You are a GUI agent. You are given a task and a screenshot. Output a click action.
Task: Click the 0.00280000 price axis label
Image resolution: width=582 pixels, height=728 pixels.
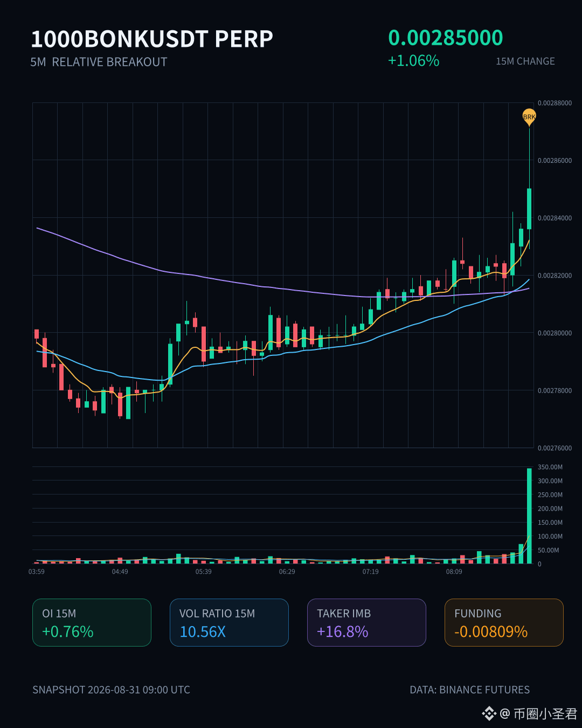(x=555, y=333)
